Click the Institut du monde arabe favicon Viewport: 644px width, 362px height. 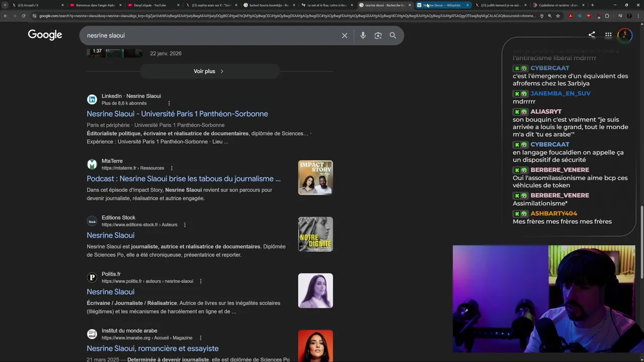tap(92, 334)
